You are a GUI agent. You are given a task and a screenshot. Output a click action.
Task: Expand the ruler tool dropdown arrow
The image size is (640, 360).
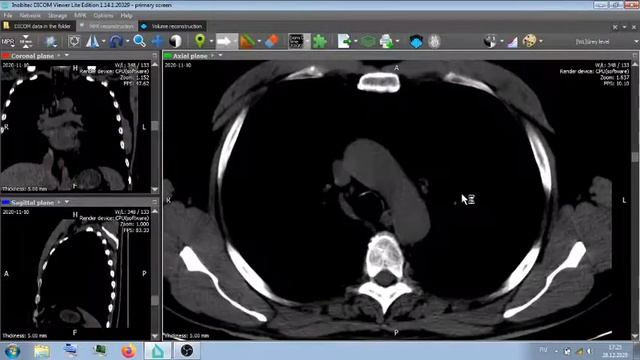coord(259,42)
